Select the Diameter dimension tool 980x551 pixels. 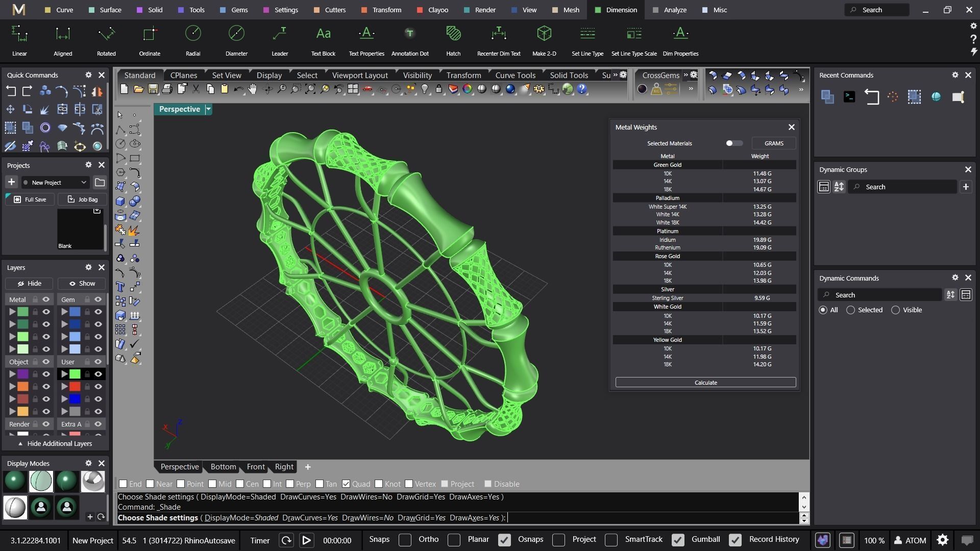pyautogui.click(x=236, y=40)
